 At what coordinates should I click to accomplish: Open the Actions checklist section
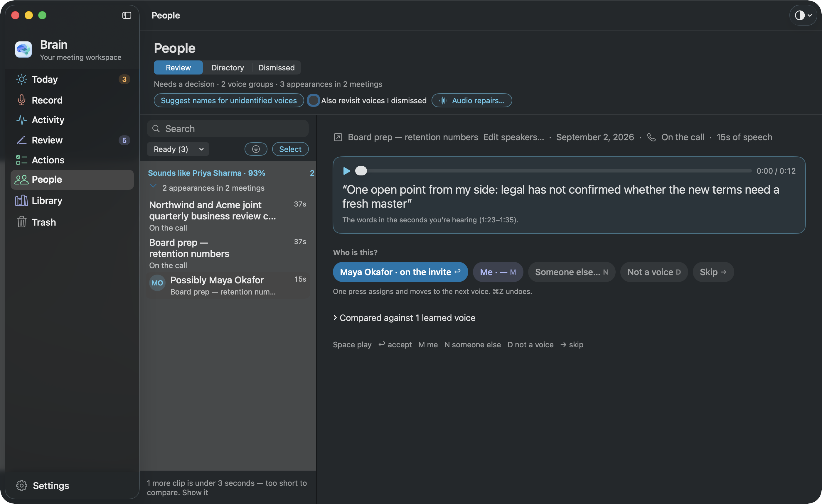[72, 160]
